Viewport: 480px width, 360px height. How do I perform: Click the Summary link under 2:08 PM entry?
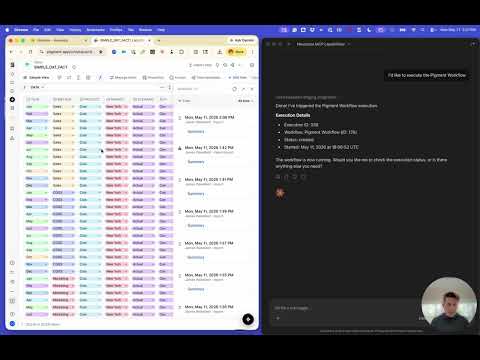196,132
